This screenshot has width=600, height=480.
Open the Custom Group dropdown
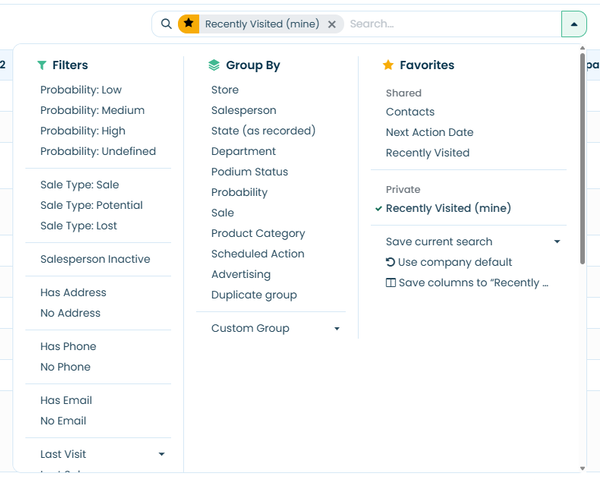pyautogui.click(x=275, y=328)
